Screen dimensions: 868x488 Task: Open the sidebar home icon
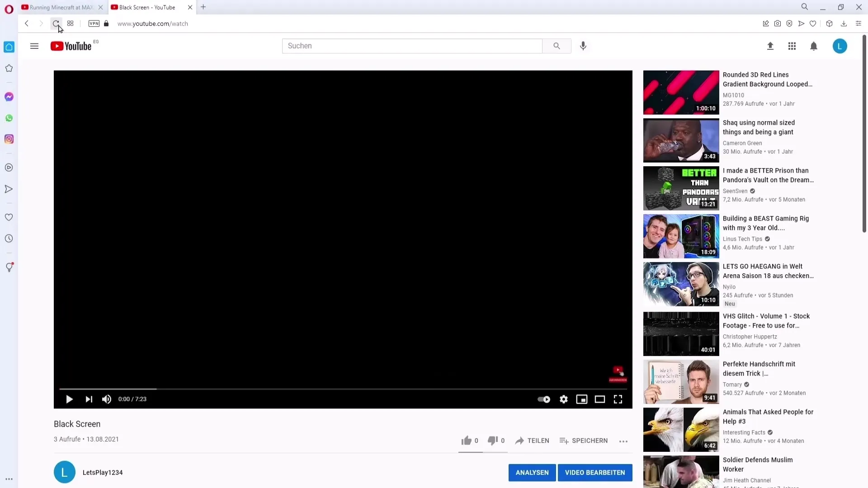[x=9, y=47]
